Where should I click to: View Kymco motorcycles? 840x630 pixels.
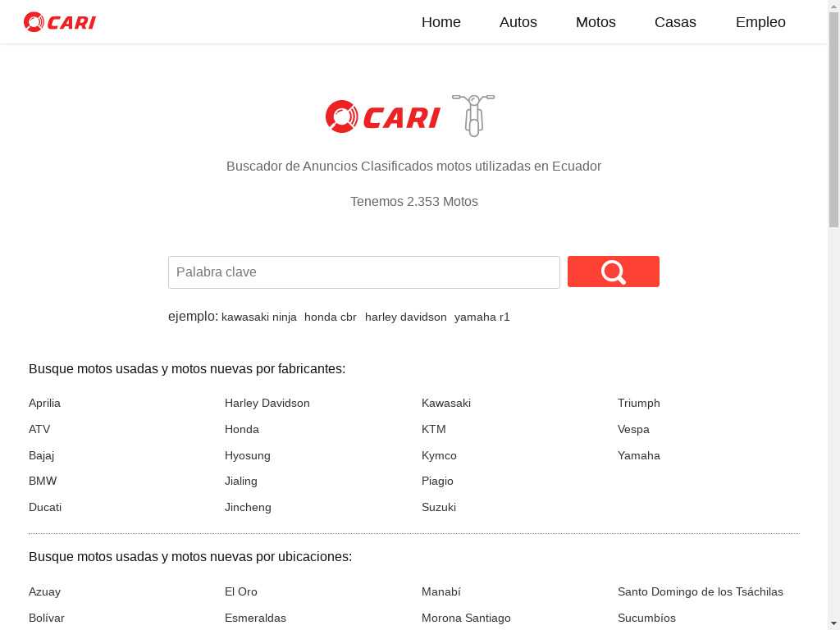(439, 455)
